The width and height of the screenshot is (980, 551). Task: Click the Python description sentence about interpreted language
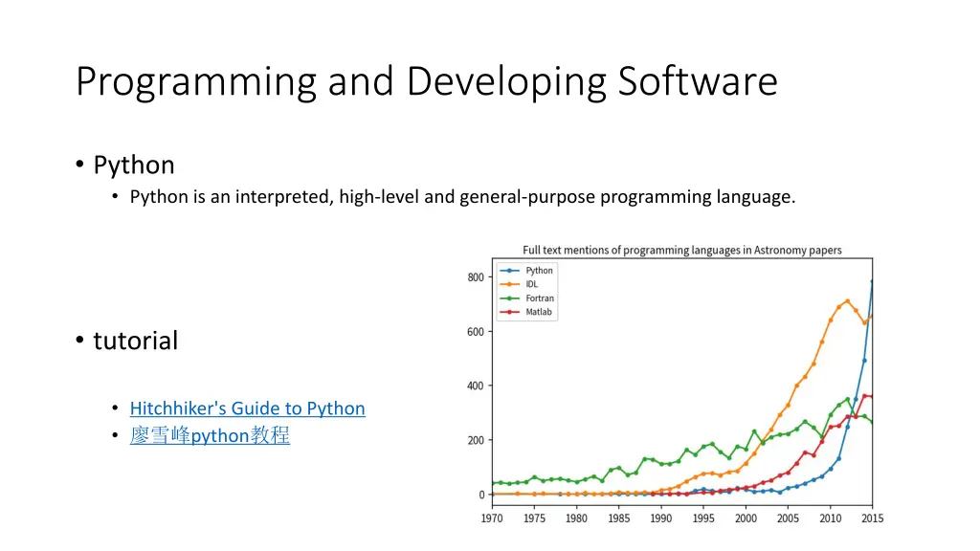click(462, 197)
